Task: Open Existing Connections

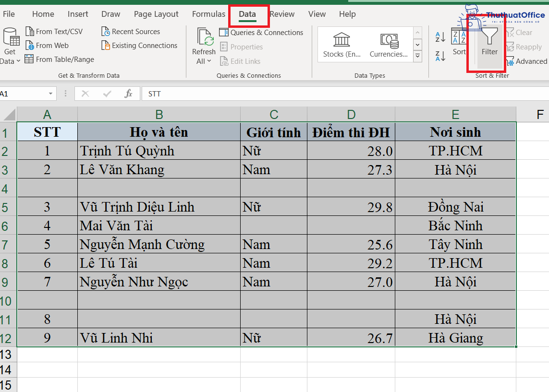Action: (x=139, y=46)
